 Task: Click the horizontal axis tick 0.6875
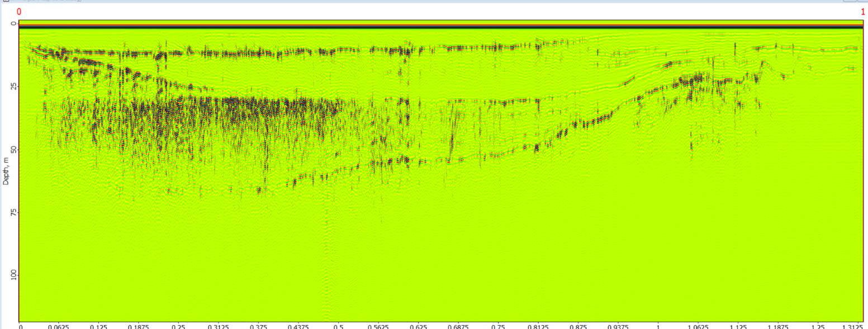(458, 326)
